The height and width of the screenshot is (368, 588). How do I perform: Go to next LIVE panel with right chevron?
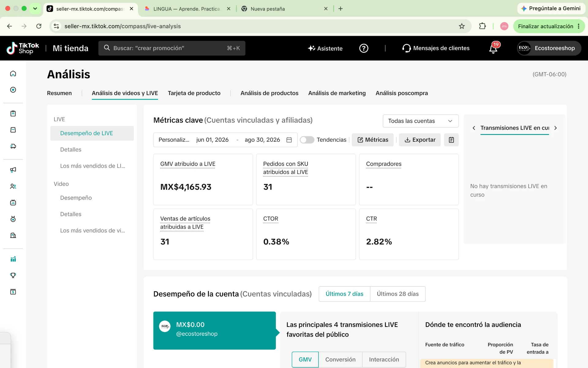(556, 128)
